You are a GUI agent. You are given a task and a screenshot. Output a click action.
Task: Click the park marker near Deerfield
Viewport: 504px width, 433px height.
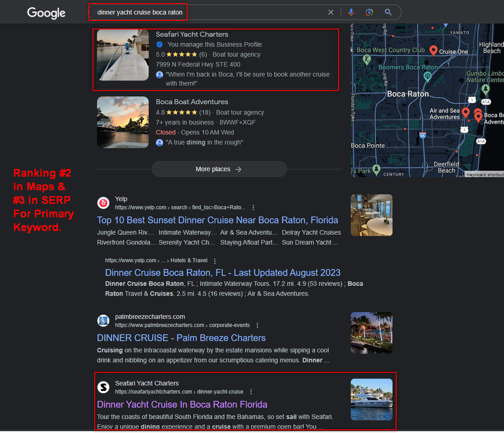point(376,169)
